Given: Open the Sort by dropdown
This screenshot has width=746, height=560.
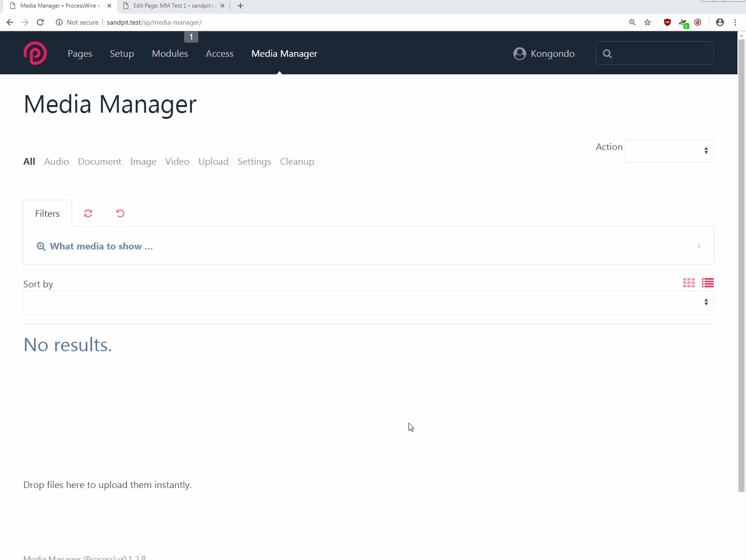Looking at the screenshot, I should coord(368,302).
